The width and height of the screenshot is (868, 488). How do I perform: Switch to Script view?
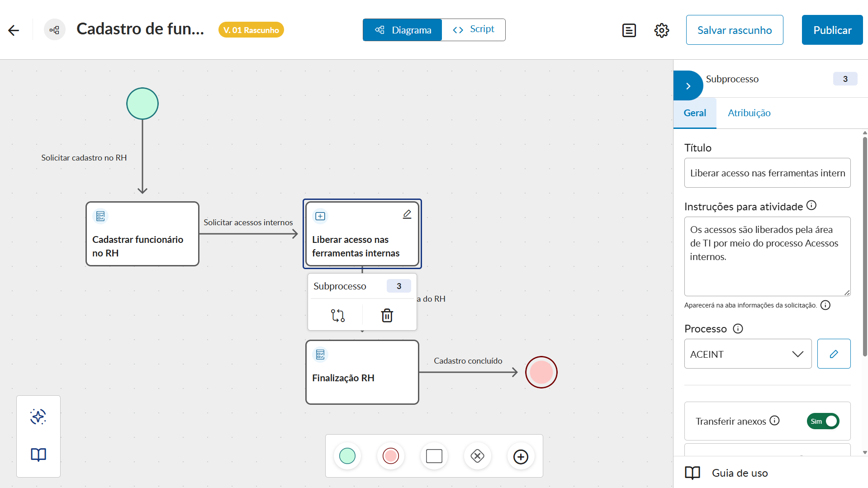474,29
